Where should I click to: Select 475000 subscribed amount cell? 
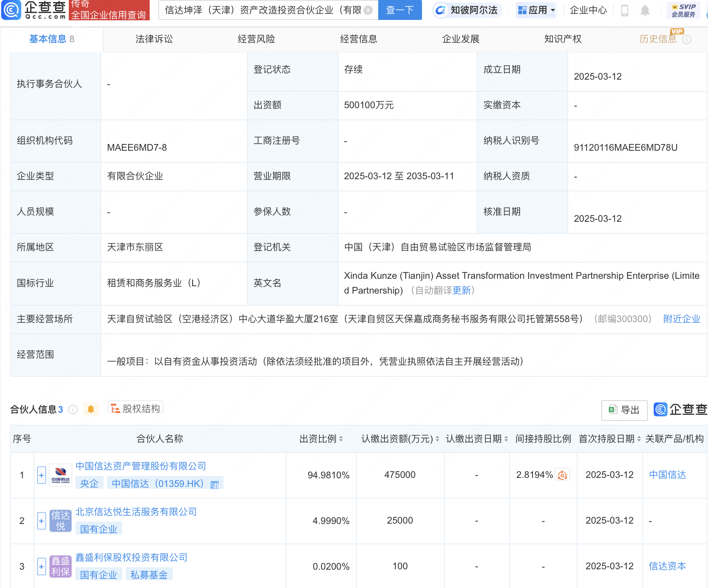400,475
